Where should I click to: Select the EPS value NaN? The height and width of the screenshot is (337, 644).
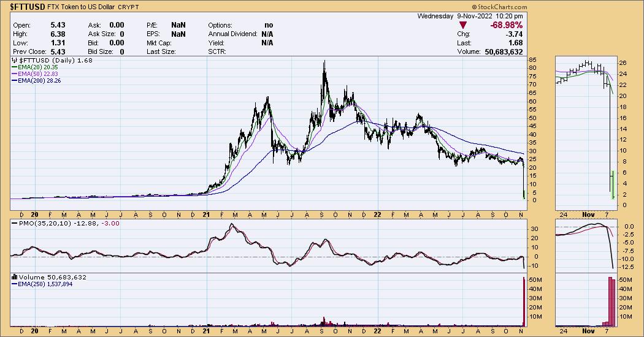point(178,34)
